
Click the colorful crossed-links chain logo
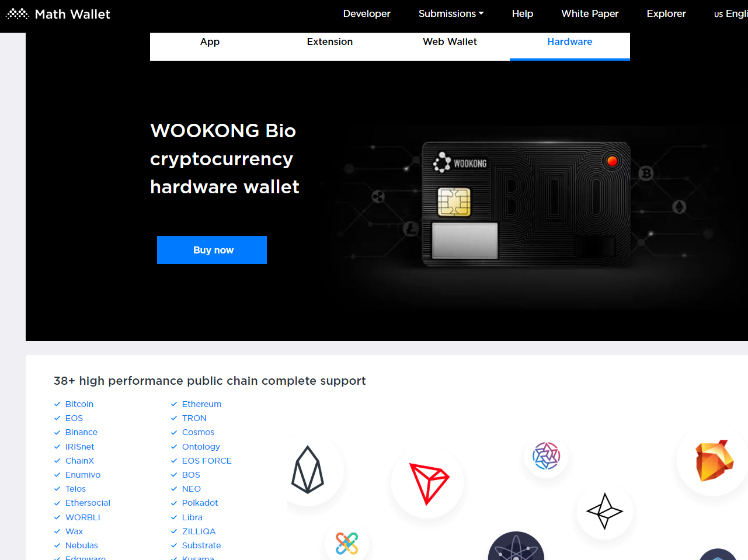347,543
